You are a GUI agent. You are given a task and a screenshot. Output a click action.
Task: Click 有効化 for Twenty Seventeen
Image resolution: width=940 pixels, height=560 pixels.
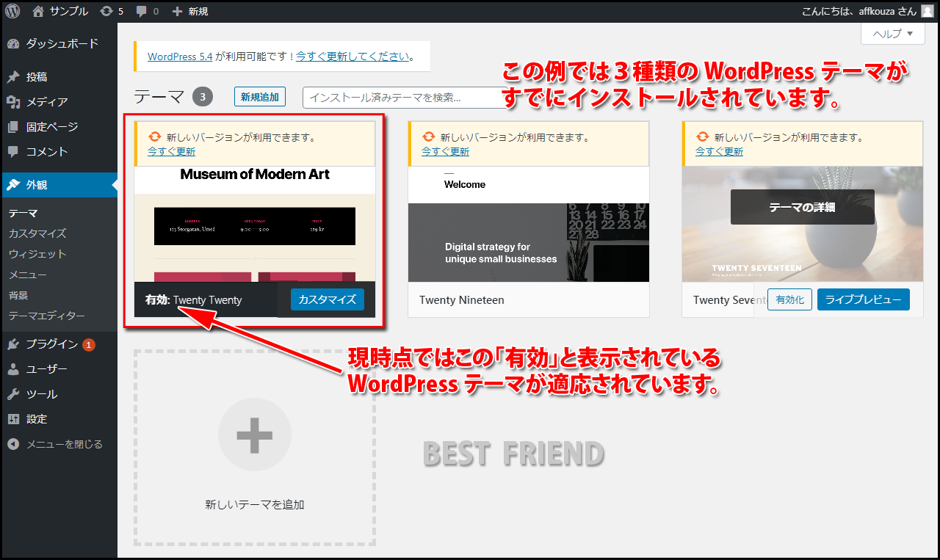(x=789, y=299)
